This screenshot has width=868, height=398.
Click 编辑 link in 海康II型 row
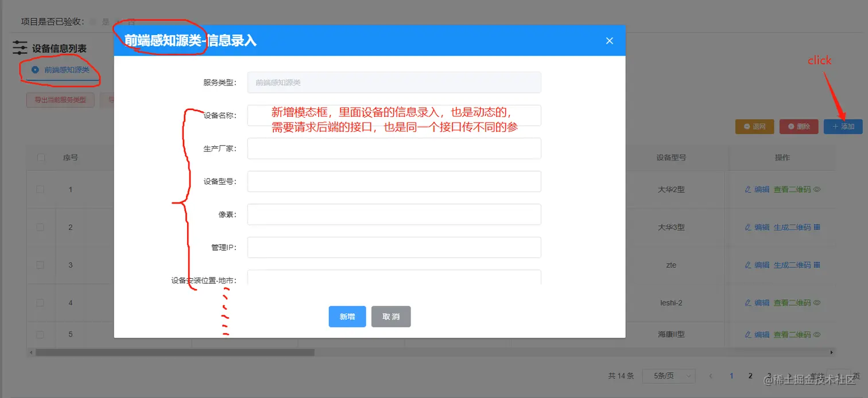tap(761, 335)
